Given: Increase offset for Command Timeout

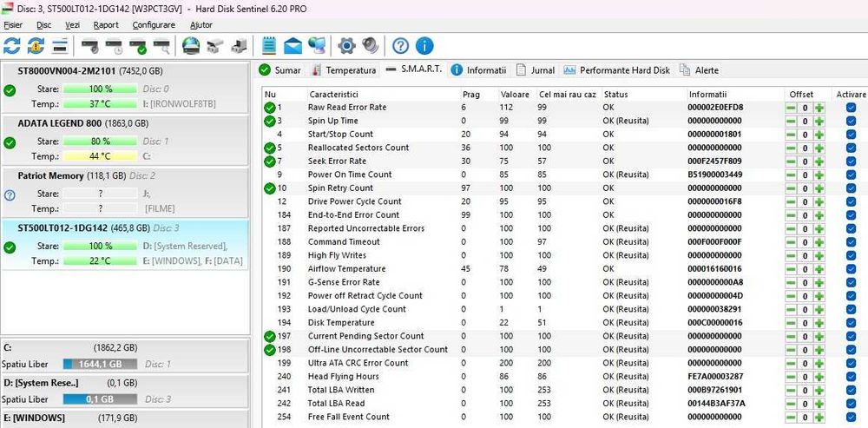Looking at the screenshot, I should 819,242.
